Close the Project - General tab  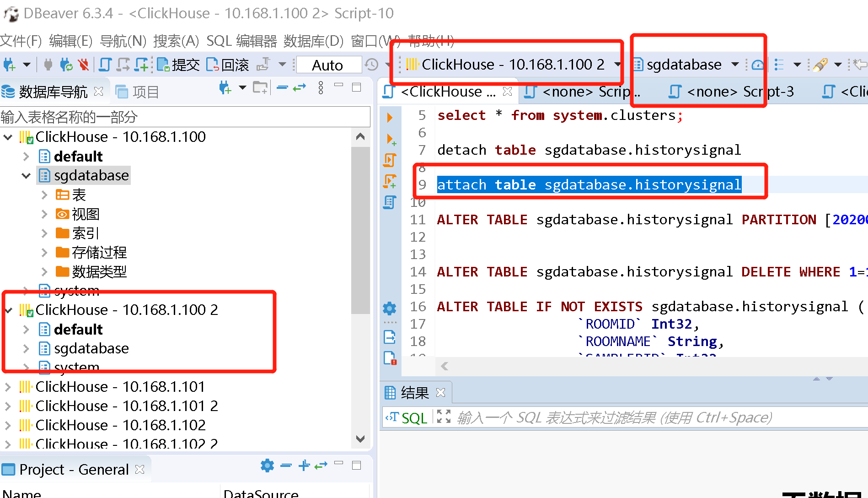click(140, 470)
